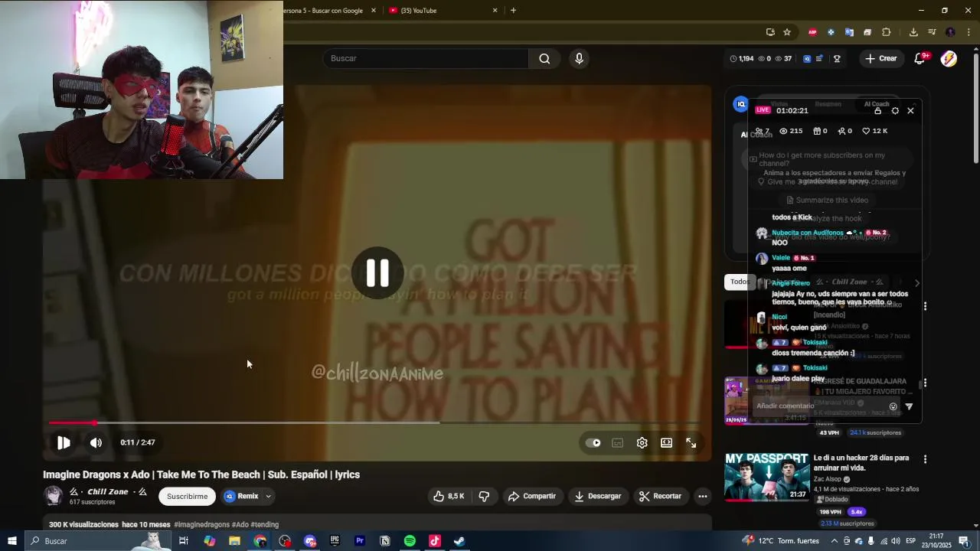Open Spotify from the taskbar

click(x=410, y=541)
